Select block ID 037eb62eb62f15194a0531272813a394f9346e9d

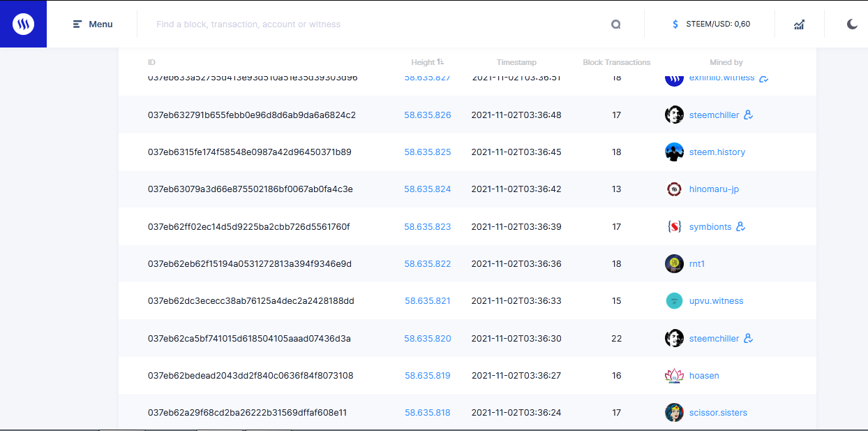(x=250, y=264)
